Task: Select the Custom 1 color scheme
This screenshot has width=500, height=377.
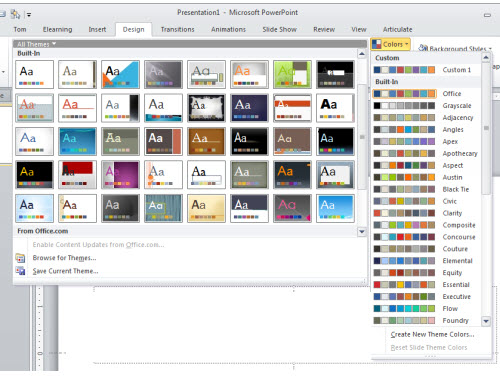Action: pos(426,70)
